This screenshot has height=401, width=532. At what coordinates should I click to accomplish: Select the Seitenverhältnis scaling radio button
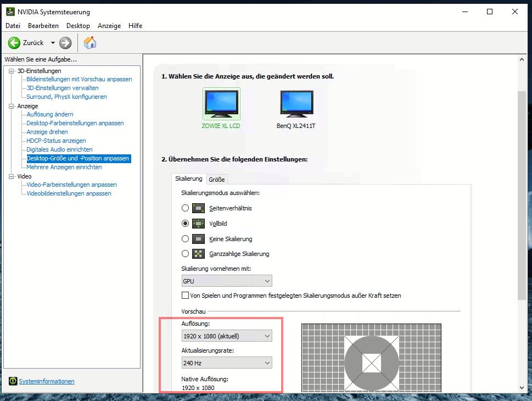click(x=185, y=208)
